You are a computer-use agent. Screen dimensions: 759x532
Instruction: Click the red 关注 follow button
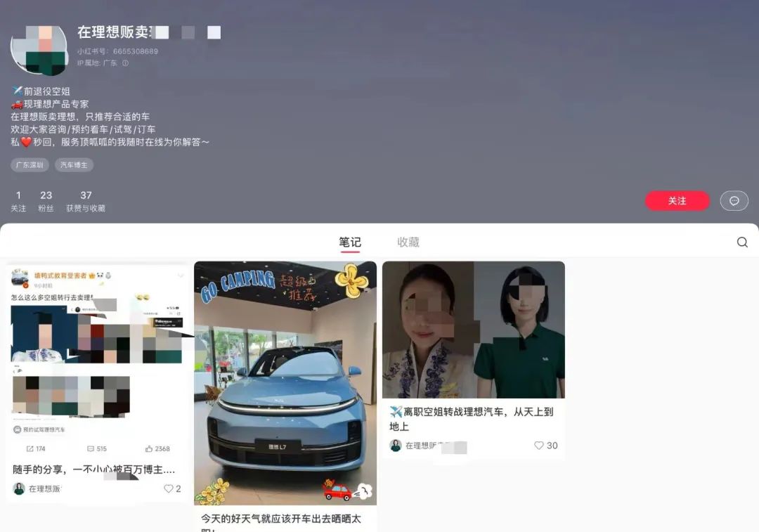(x=677, y=201)
